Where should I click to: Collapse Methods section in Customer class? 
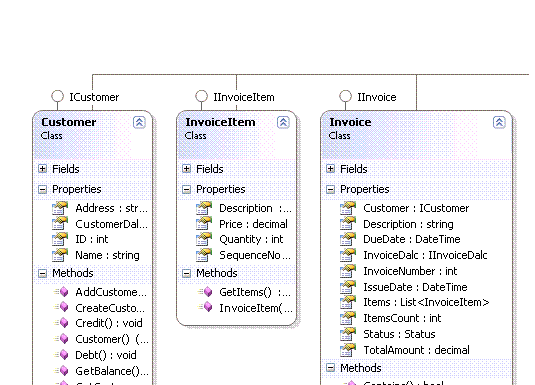pos(43,273)
